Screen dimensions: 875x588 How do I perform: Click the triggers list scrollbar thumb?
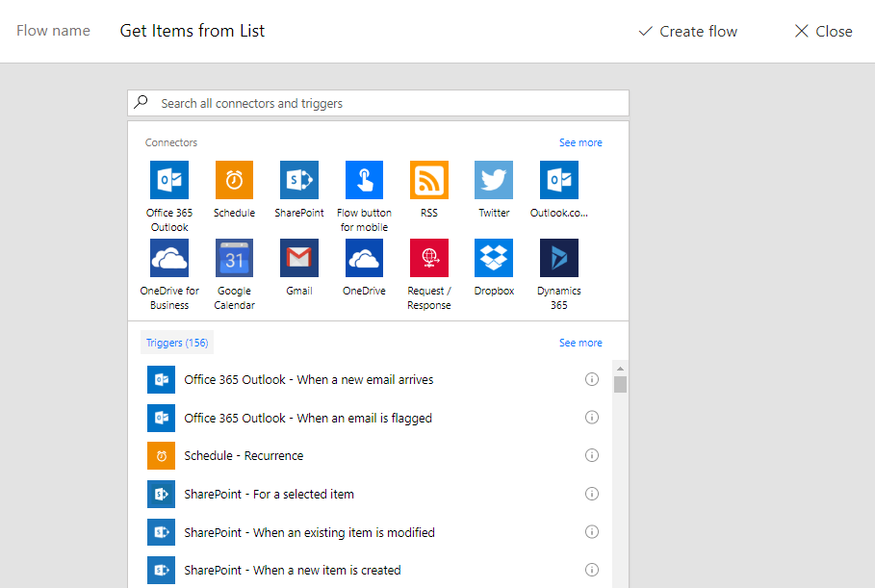(x=621, y=385)
